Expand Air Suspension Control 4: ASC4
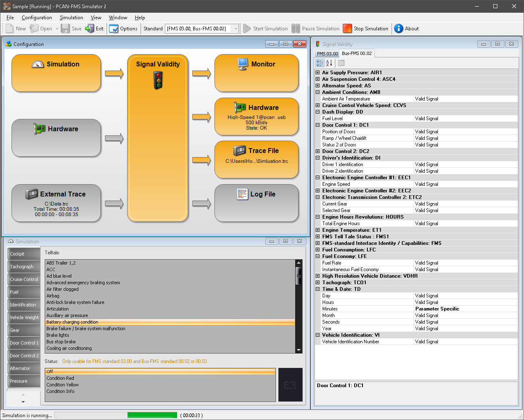Screen dimensions: 524x420 (x=318, y=79)
